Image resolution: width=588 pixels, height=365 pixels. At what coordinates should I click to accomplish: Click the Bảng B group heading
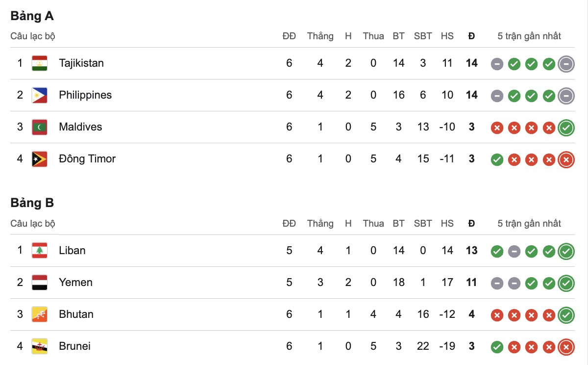(x=32, y=203)
